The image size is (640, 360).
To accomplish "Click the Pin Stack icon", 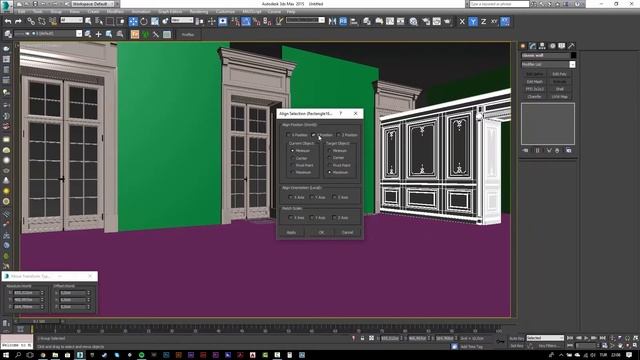I will tap(525, 151).
